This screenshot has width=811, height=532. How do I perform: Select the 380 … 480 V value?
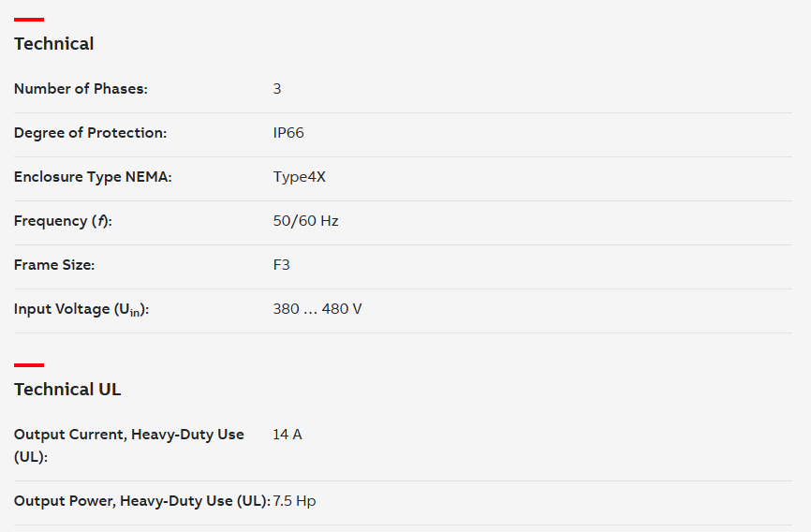click(317, 309)
